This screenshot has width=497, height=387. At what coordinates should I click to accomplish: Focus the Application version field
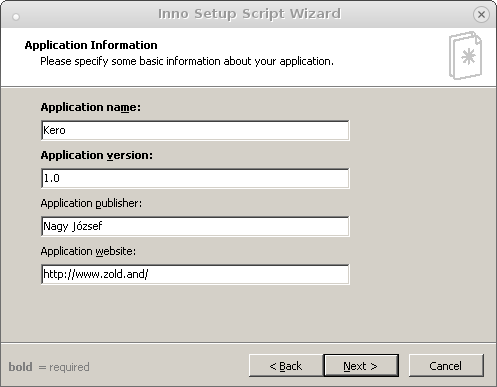195,178
